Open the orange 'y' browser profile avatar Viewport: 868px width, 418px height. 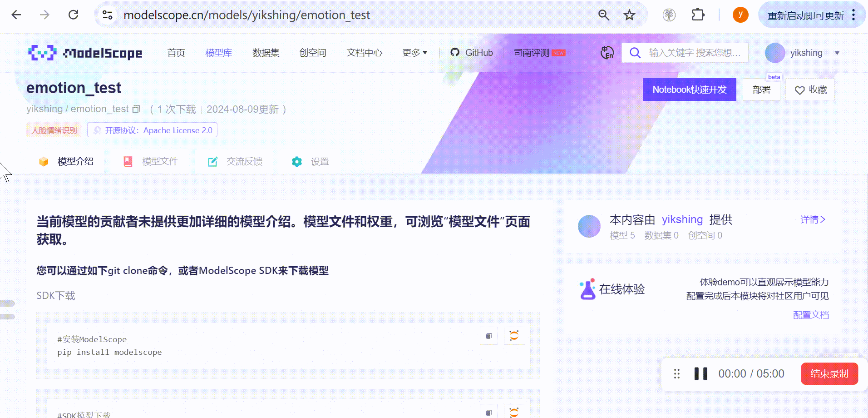[x=740, y=15]
